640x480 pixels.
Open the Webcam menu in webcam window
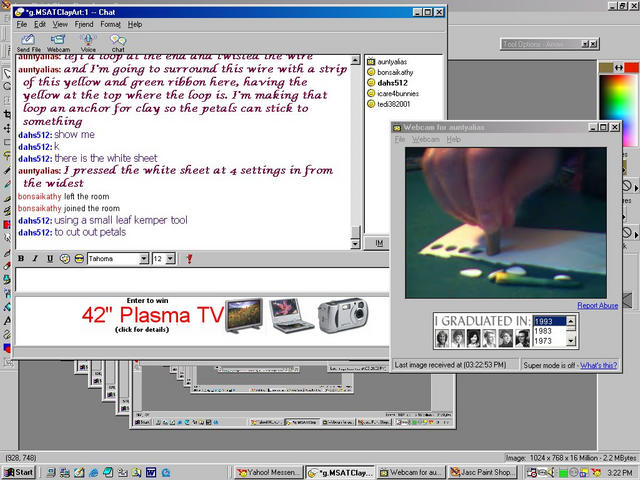425,140
